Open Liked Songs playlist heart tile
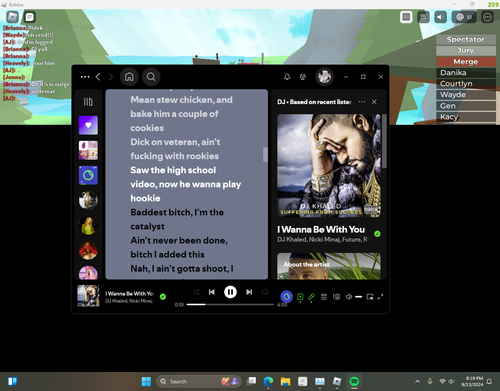Image resolution: width=500 pixels, height=391 pixels. [x=88, y=125]
